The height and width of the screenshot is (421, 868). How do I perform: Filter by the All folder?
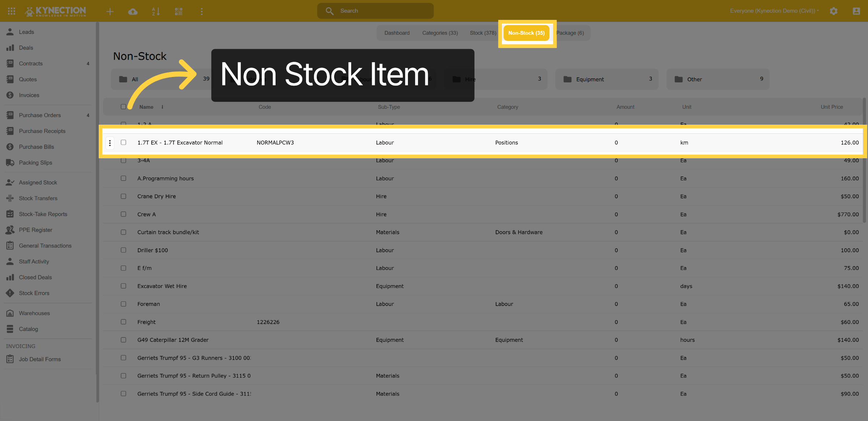[x=162, y=79]
